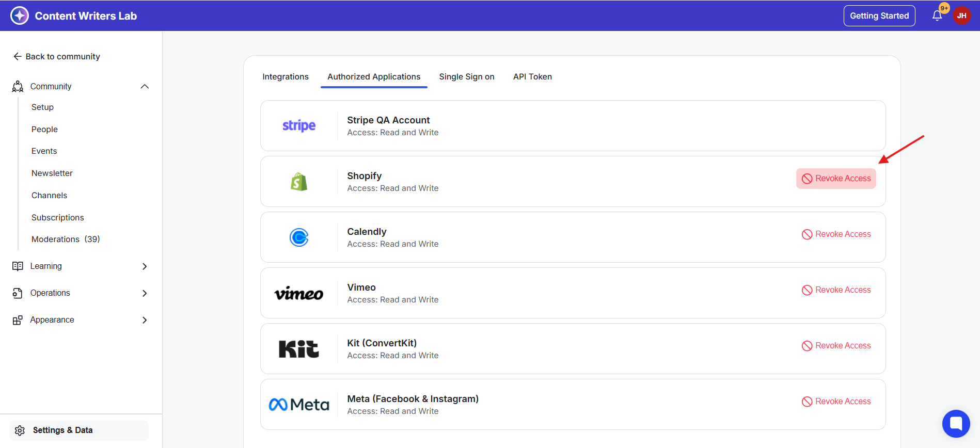
Task: Click the Content Writers Lab logo icon
Action: coord(20,15)
